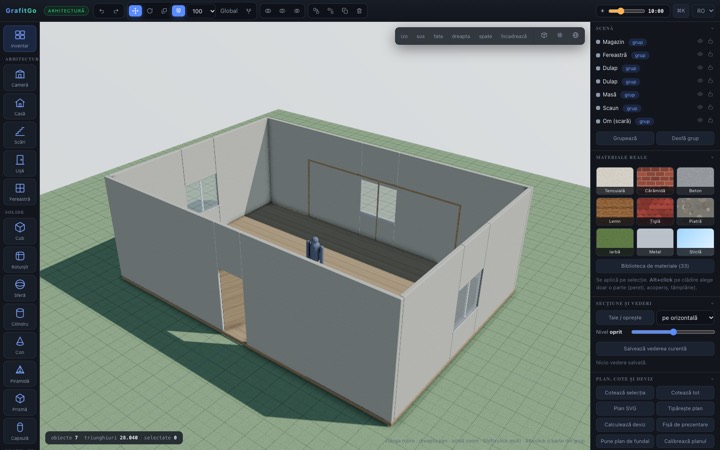Open the Inventar panel
Image resolution: width=720 pixels, height=450 pixels.
pos(20,39)
